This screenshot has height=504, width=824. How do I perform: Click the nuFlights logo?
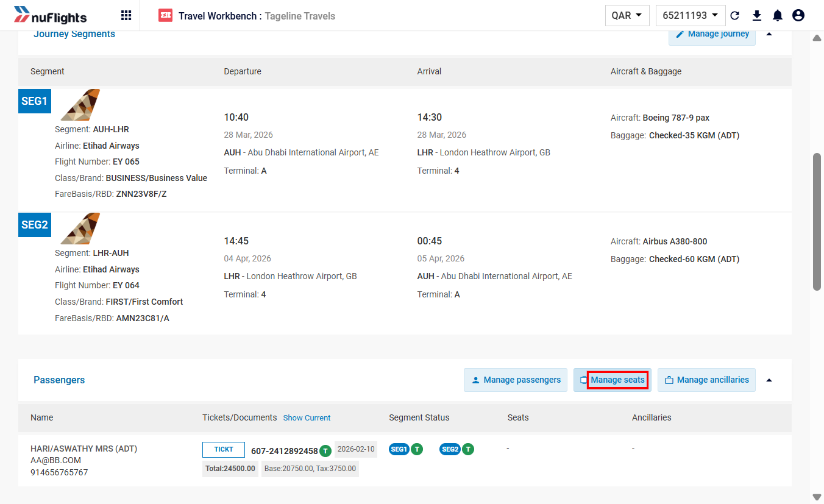[x=50, y=16]
